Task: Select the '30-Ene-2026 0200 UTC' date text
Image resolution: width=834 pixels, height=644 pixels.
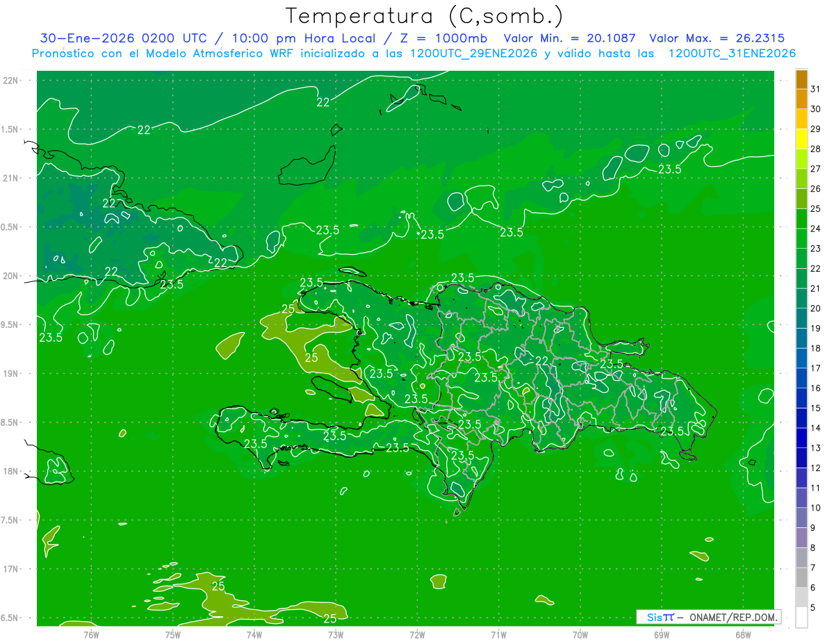Action: coord(124,39)
